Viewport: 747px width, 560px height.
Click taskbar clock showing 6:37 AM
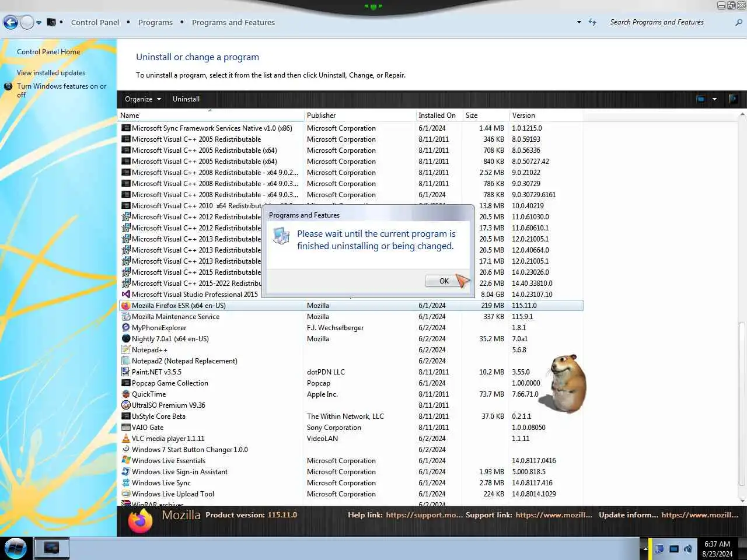click(x=717, y=549)
